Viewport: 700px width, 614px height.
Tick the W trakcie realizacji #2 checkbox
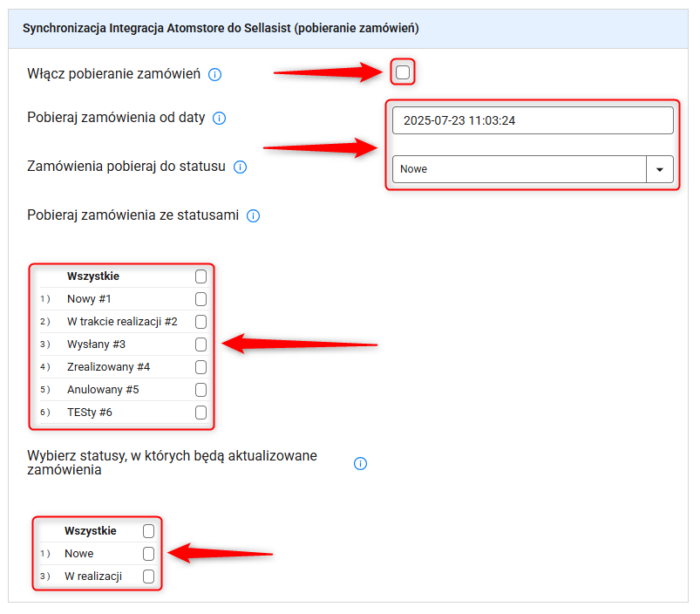point(200,322)
